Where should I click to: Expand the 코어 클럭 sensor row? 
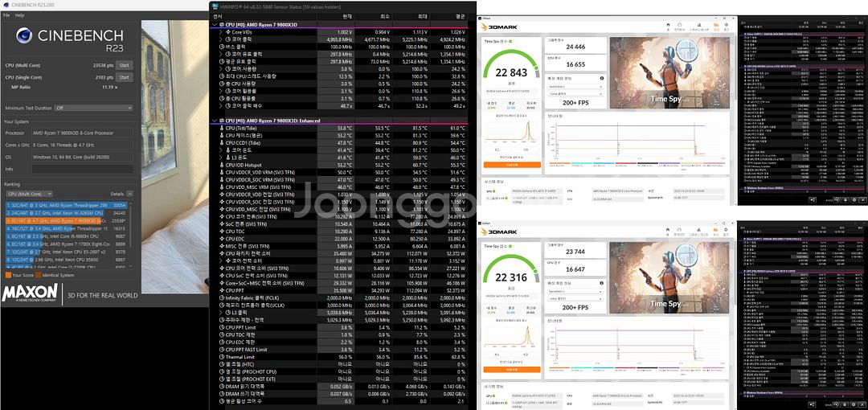[221, 39]
